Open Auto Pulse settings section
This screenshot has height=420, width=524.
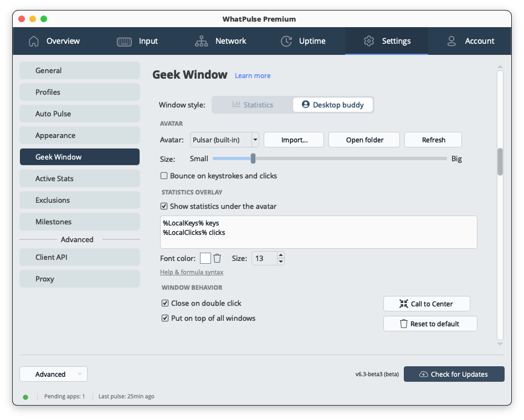pyautogui.click(x=80, y=114)
